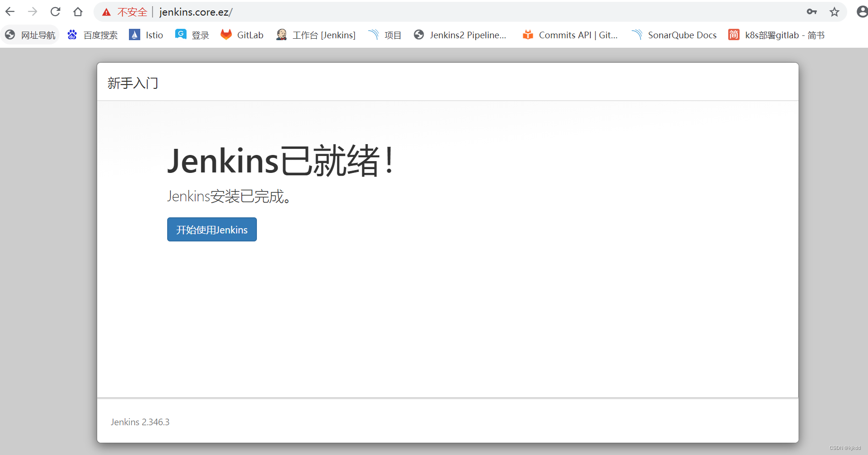
Task: Click the browser forward arrow
Action: tap(33, 12)
